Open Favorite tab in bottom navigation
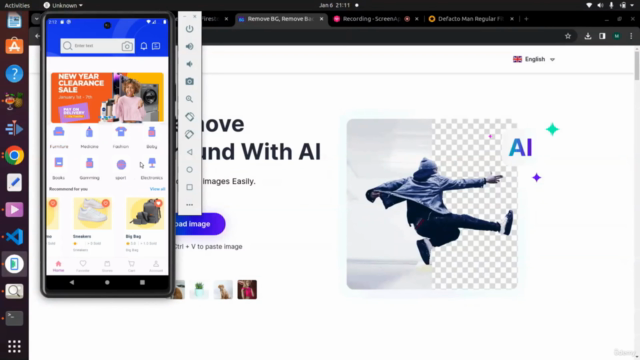Image resolution: width=640 pixels, height=360 pixels. [x=83, y=266]
